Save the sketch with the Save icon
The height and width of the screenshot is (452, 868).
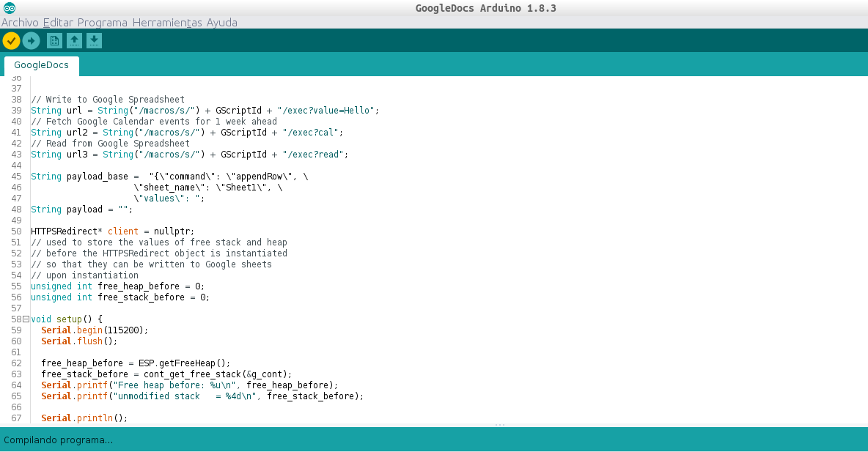pos(94,41)
